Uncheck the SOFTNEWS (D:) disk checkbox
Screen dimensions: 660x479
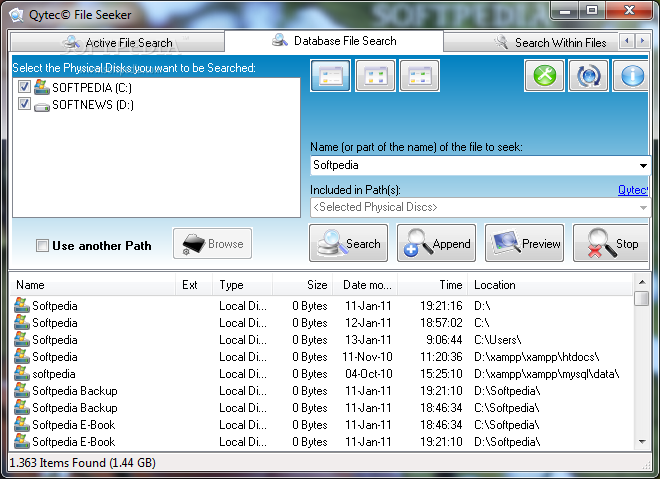click(x=24, y=104)
